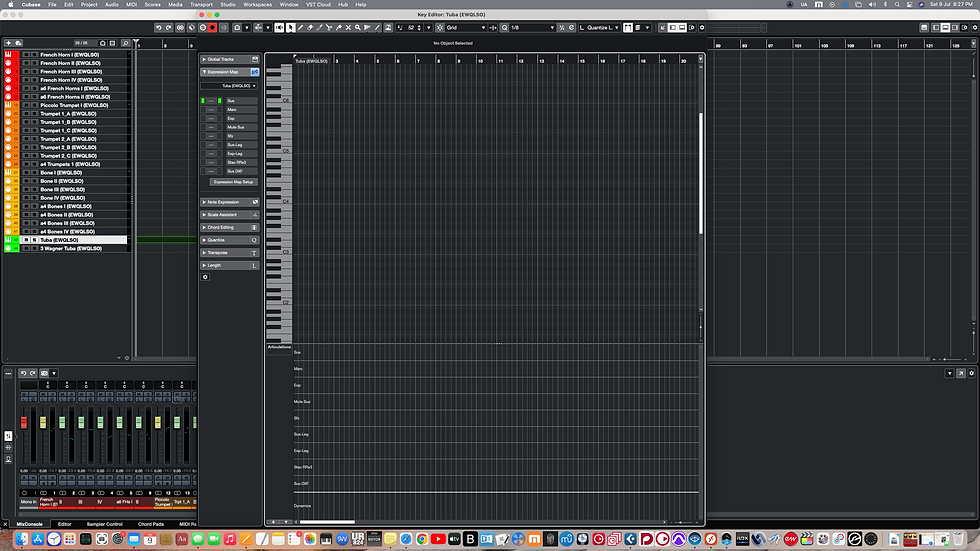Toggle Solo on Tuba (EWQLSO) track
The height and width of the screenshot is (551, 980).
(34, 240)
